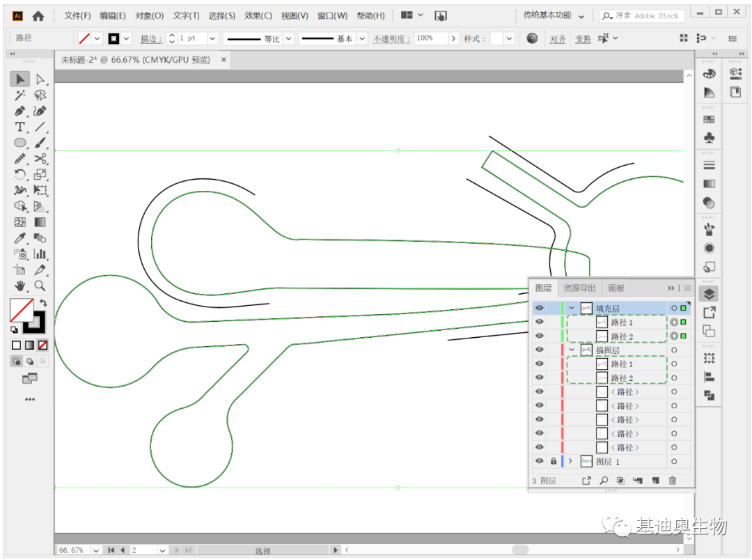Viewport: 752px width, 560px height.
Task: Select the Pen tool
Action: 19,111
